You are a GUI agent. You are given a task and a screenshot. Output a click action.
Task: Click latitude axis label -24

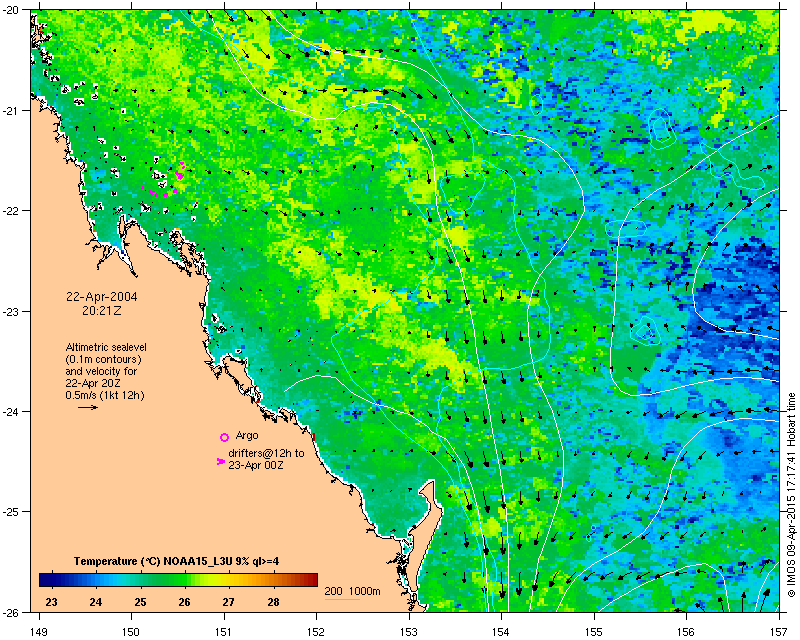tap(11, 411)
